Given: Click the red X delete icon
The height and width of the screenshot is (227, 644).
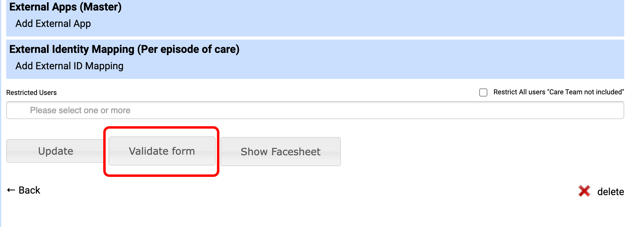Looking at the screenshot, I should point(584,191).
